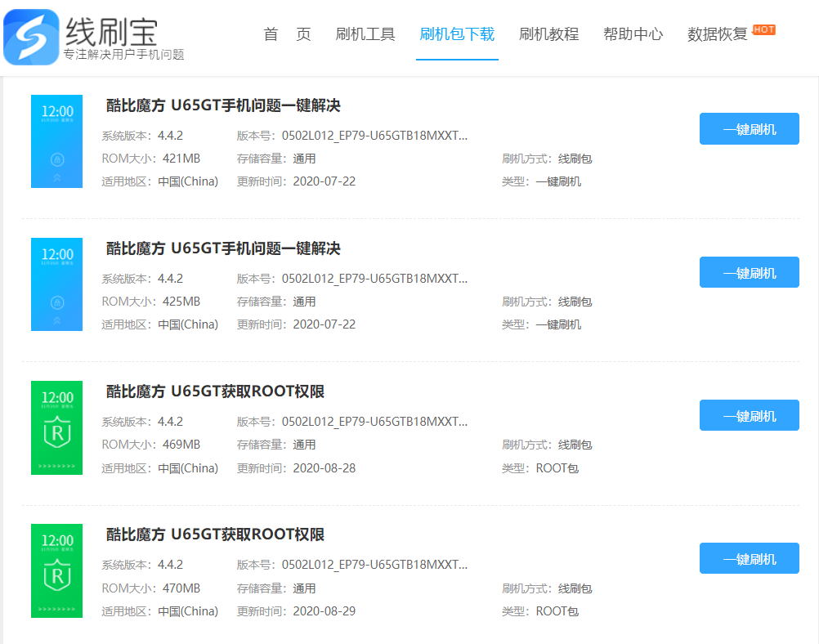Open title of 获取ROOT权限 entry dated 2020-08-28
This screenshot has height=644, width=819.
point(215,391)
